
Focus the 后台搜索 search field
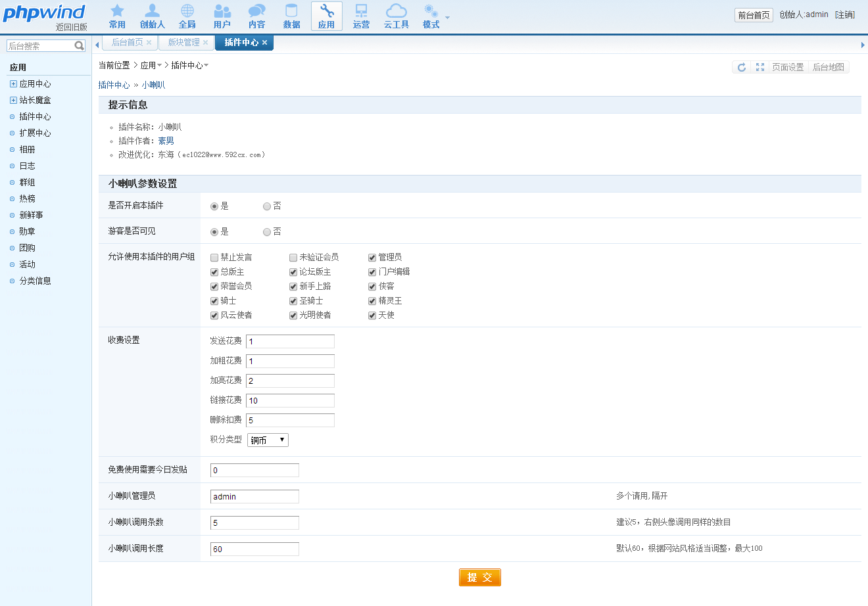[x=40, y=45]
